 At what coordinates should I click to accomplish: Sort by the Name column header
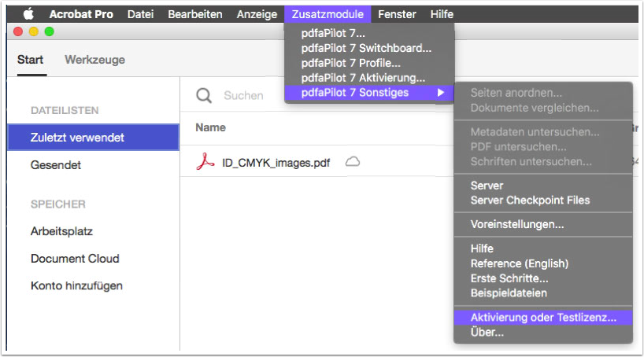point(210,127)
